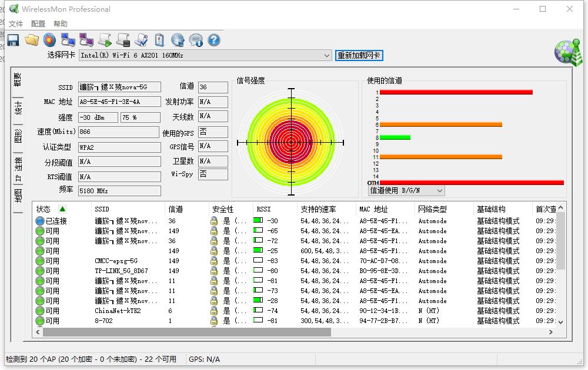Click the scroll icon with green arrow

[x=105, y=40]
